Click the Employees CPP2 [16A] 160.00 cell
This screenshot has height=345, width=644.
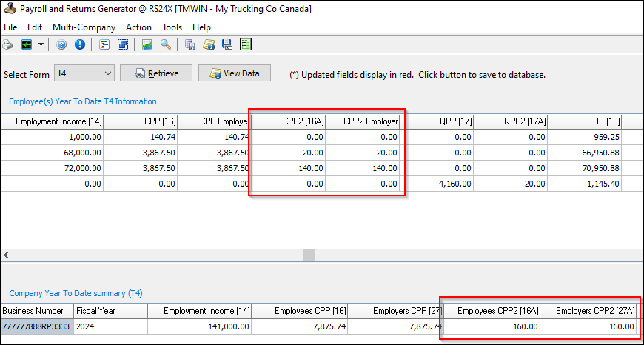(x=492, y=326)
